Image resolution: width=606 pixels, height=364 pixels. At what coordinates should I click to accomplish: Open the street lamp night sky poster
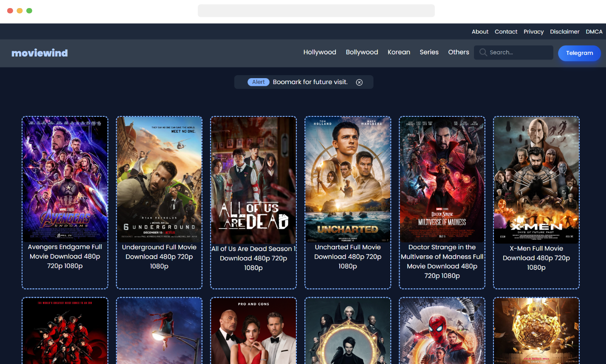(x=159, y=331)
